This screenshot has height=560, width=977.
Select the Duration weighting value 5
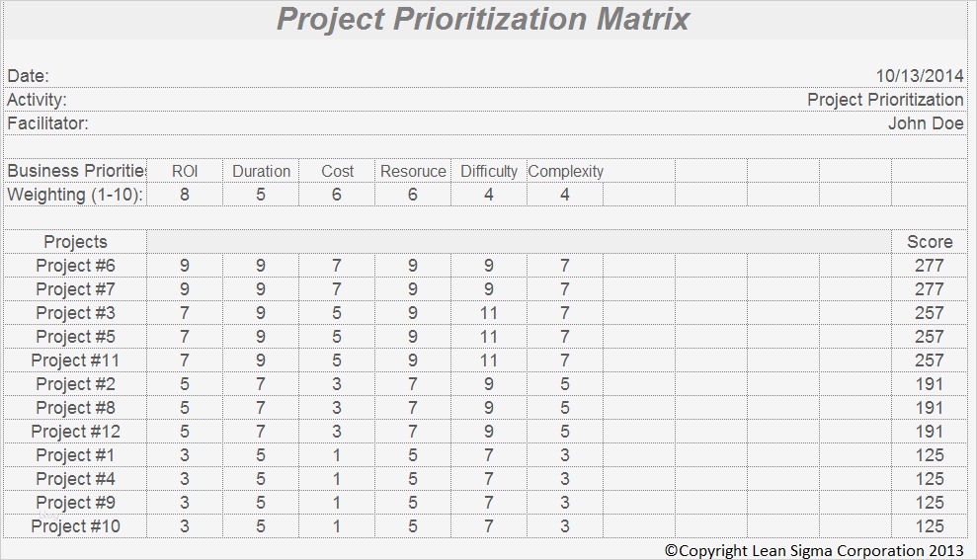[x=261, y=195]
